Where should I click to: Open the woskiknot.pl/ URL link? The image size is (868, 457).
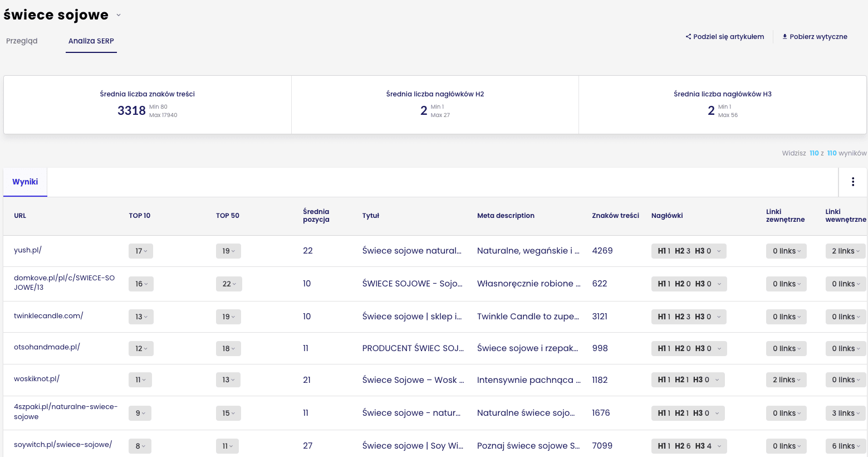click(37, 379)
